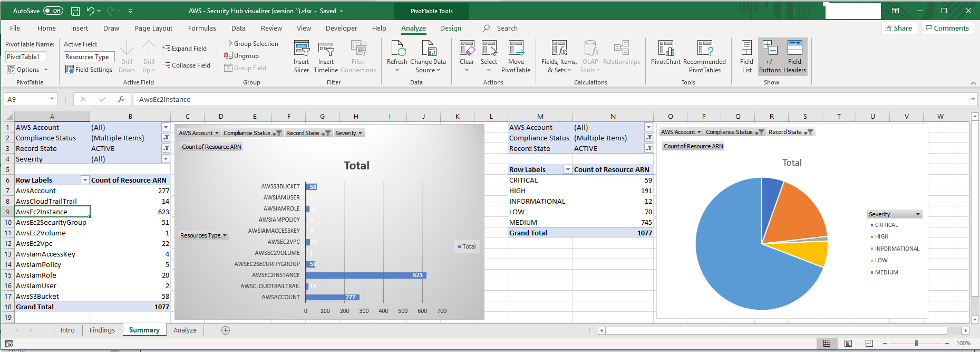This screenshot has height=352, width=980.
Task: Switch to Page Break Preview icon
Action: click(x=869, y=343)
